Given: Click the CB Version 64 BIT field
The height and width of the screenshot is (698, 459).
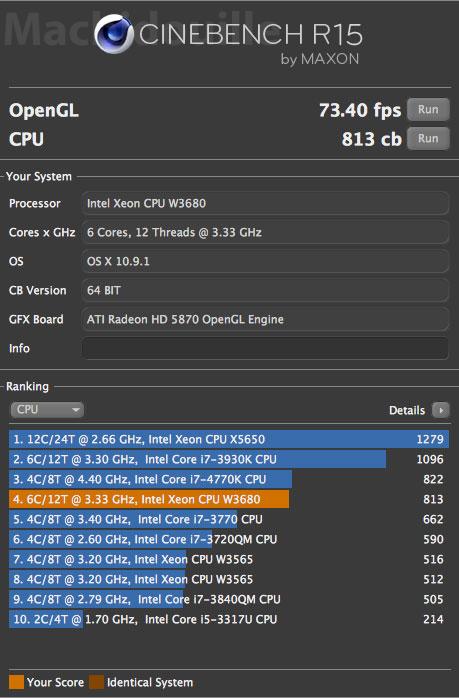Looking at the screenshot, I should click(265, 290).
